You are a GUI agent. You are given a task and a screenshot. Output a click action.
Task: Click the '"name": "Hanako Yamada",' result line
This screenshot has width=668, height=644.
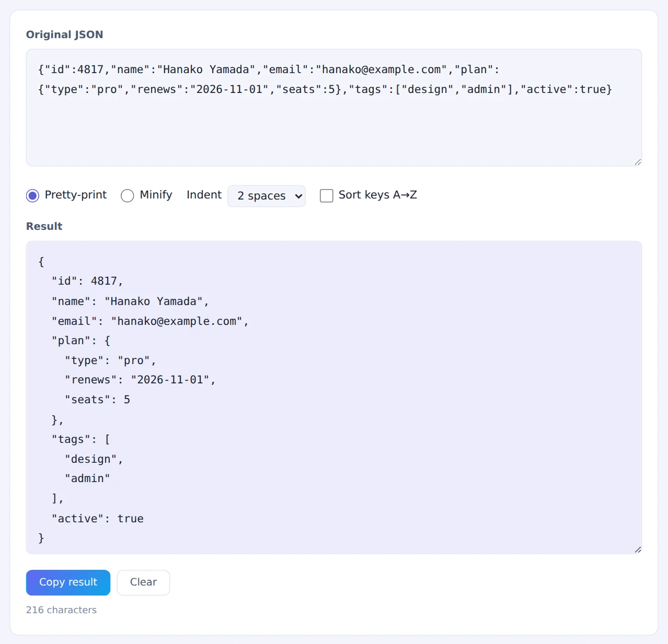(130, 301)
